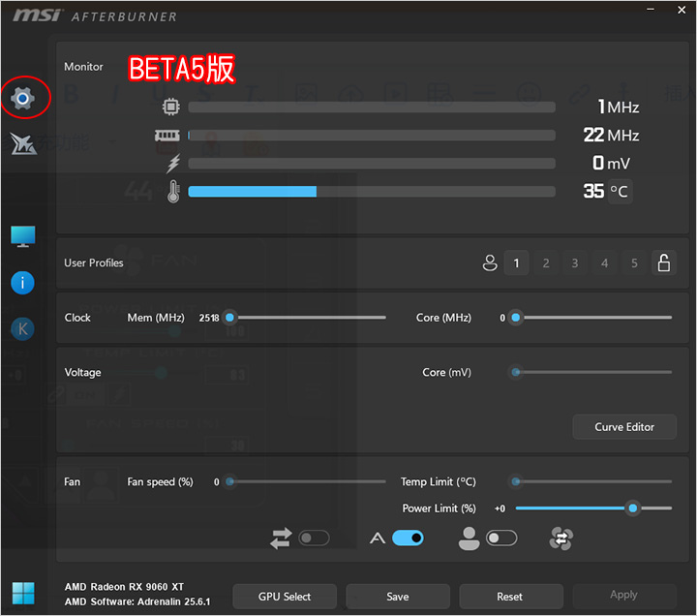Screen dimensions: 697x616
Task: Click the Monitor section label
Action: coord(83,67)
